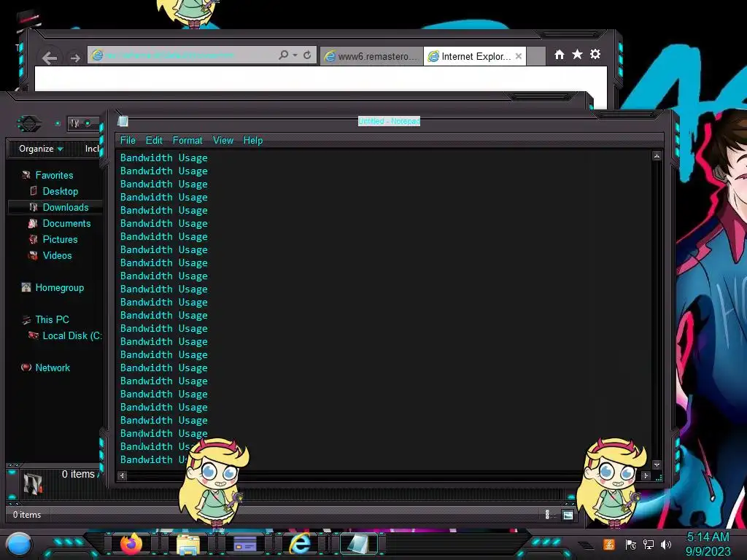Open the Notepad View menu
The image size is (747, 560).
click(x=223, y=141)
